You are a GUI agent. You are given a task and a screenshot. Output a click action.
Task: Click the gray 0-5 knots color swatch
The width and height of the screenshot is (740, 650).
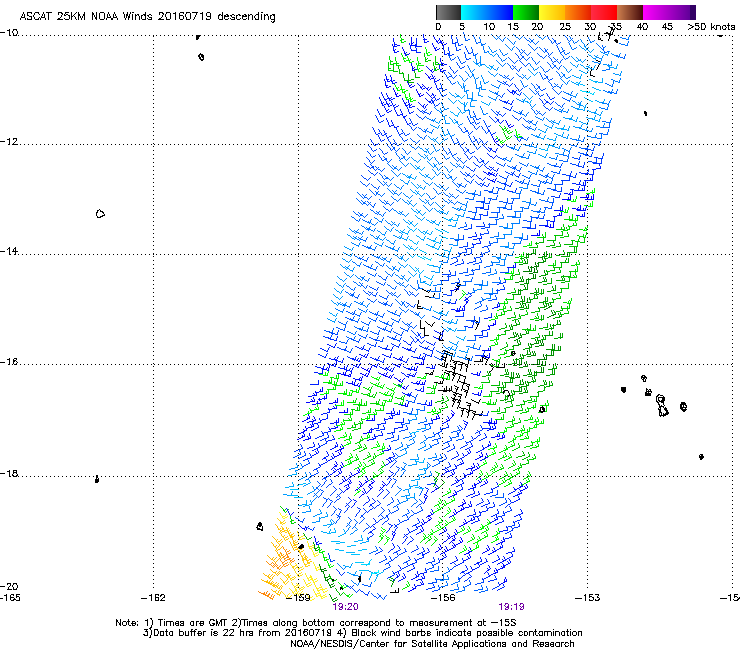[x=448, y=12]
